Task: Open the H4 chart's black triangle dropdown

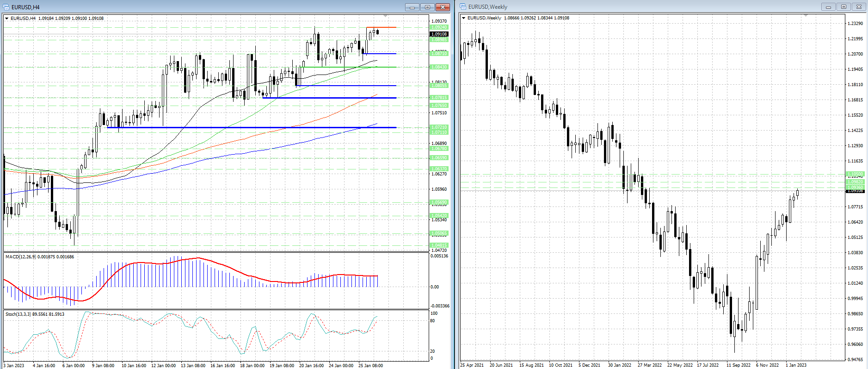Action: click(x=7, y=19)
